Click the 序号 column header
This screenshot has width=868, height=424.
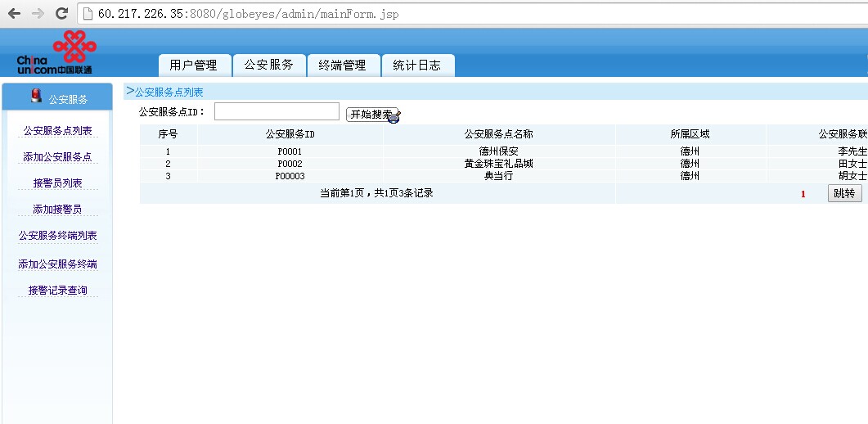[x=169, y=134]
